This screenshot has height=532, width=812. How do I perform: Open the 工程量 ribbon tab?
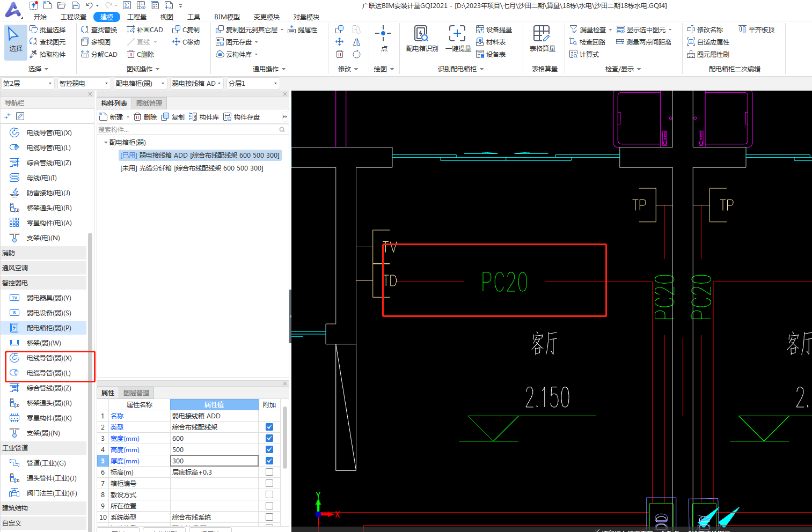[137, 17]
